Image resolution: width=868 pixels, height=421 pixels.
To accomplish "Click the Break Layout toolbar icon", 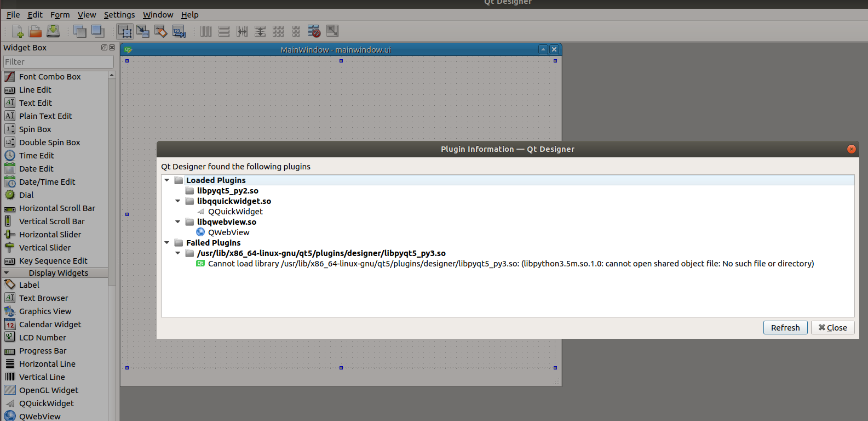I will pyautogui.click(x=314, y=31).
